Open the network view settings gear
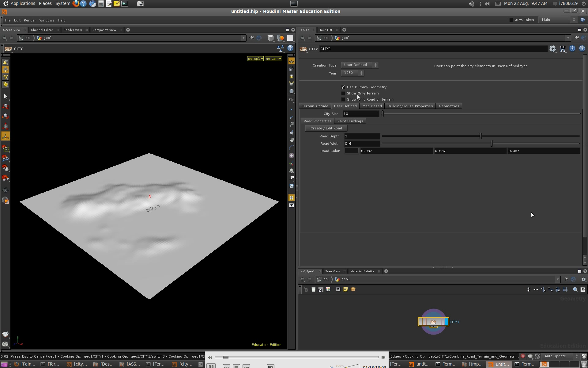Screen dimensions: 588x368 [x=584, y=279]
